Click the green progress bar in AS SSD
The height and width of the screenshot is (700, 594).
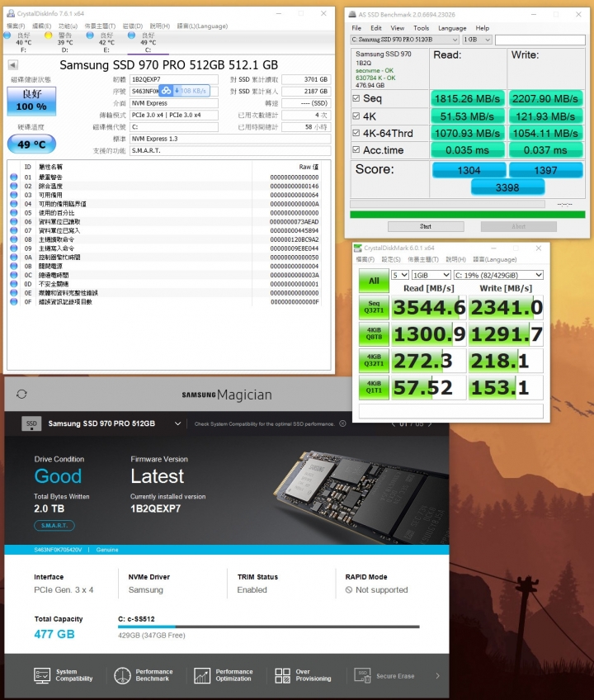pyautogui.click(x=467, y=215)
